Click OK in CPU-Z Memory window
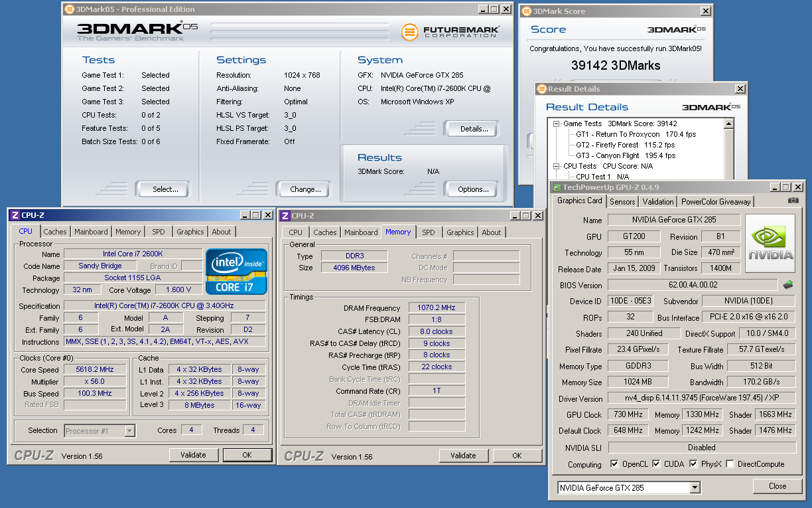812x508 pixels. coord(517,456)
